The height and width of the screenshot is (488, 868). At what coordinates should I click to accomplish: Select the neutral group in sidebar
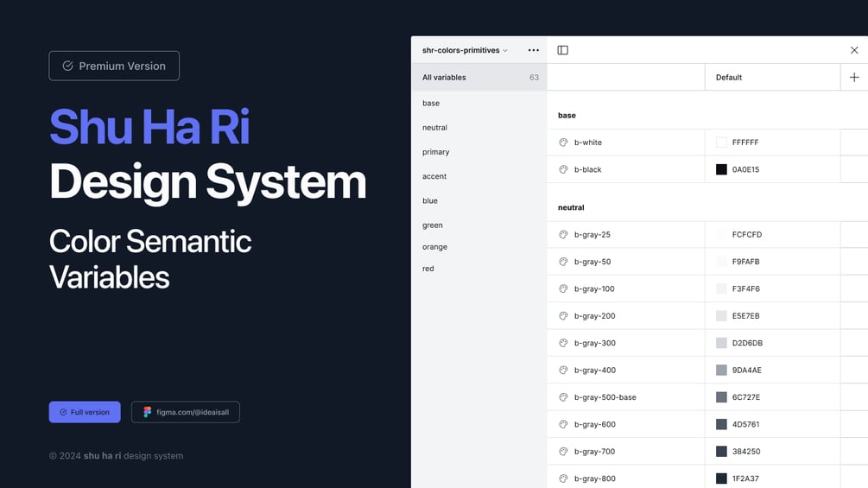coord(434,128)
